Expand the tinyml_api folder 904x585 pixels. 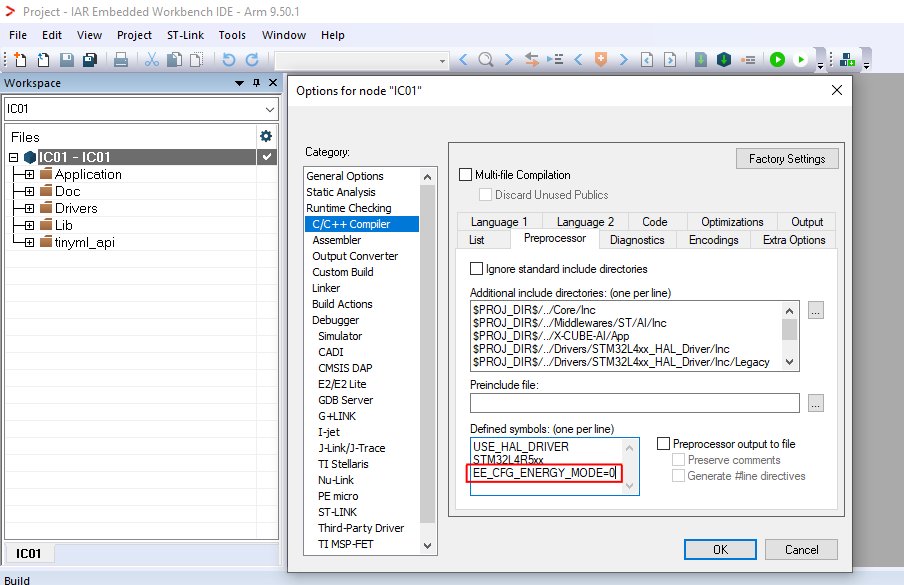29,242
